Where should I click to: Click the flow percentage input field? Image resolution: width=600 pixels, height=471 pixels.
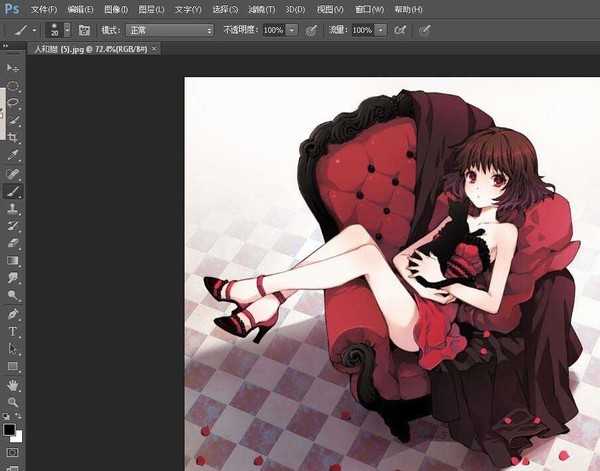(x=361, y=30)
